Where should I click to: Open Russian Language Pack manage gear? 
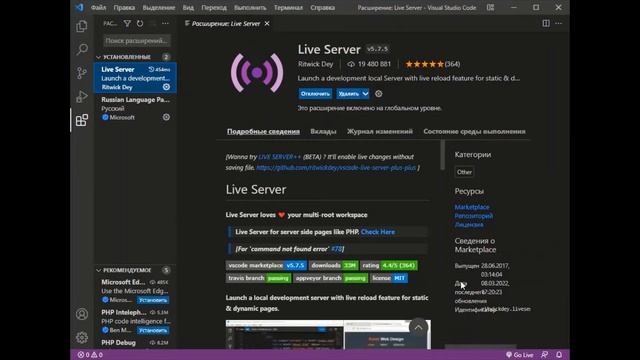click(x=166, y=117)
